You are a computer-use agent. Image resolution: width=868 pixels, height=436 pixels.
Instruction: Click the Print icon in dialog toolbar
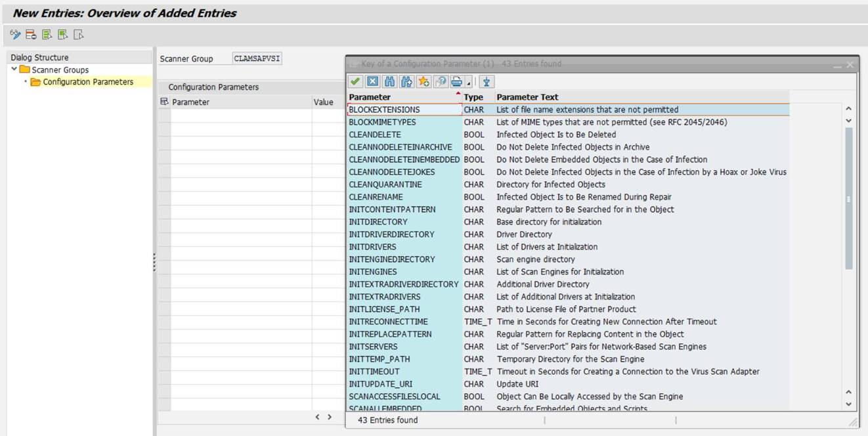[456, 81]
